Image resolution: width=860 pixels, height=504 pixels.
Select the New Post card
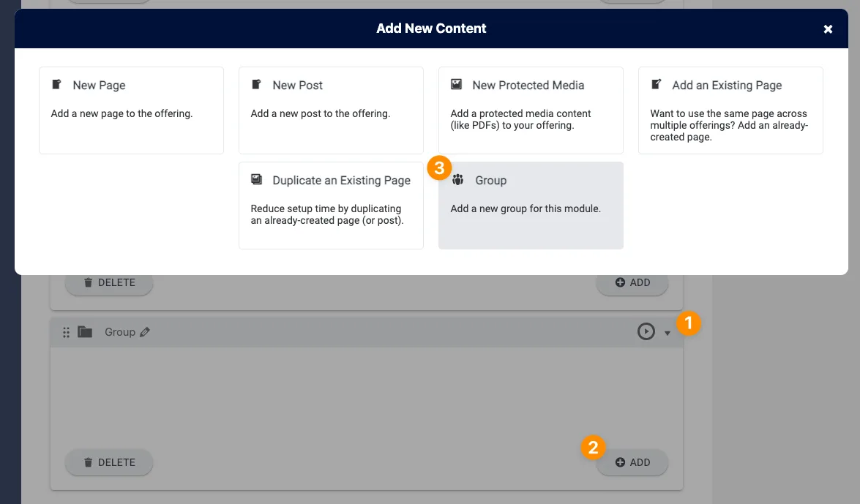pos(331,110)
